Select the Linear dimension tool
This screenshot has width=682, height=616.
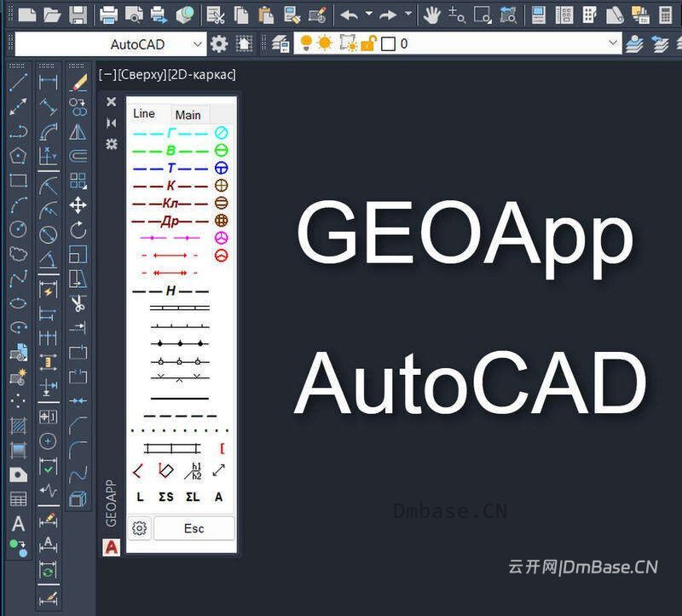coord(48,82)
